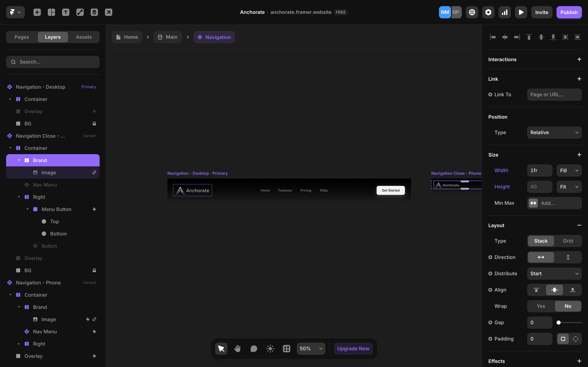The width and height of the screenshot is (588, 367).
Task: Click the Gap slider handle
Action: [559, 322]
